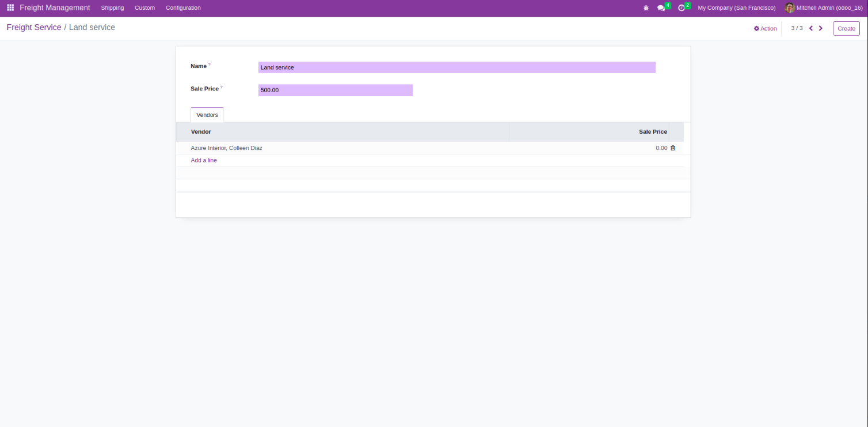Open the Action gear dropdown

click(766, 28)
